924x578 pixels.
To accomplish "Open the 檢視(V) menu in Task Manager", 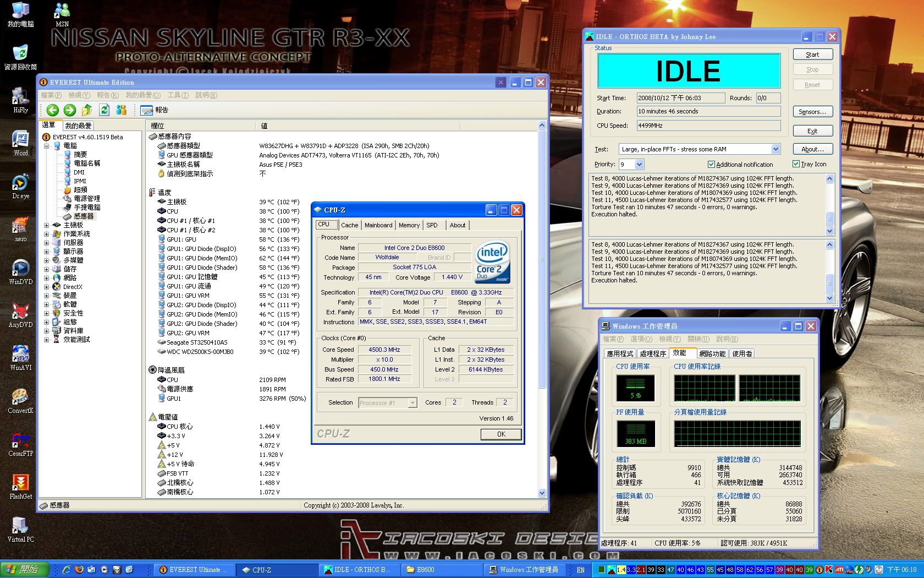I will tap(669, 339).
